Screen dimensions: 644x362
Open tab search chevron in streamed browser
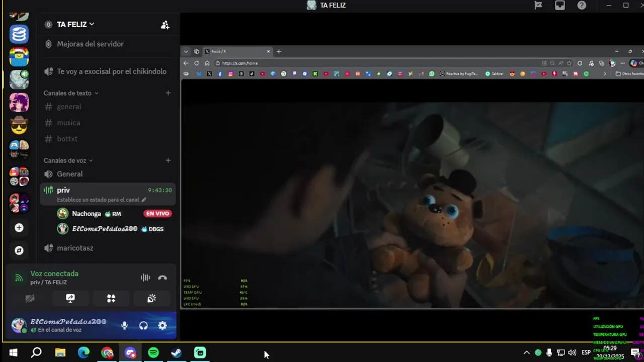186,51
